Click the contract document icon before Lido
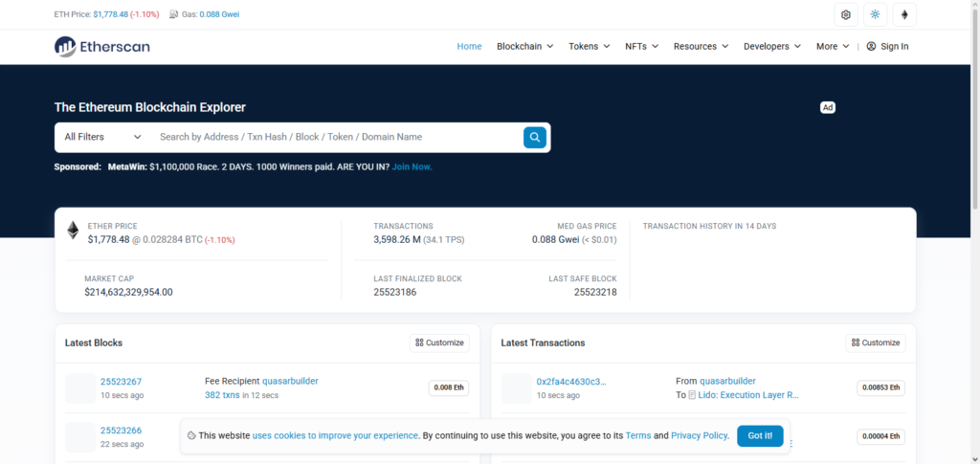 [x=693, y=395]
